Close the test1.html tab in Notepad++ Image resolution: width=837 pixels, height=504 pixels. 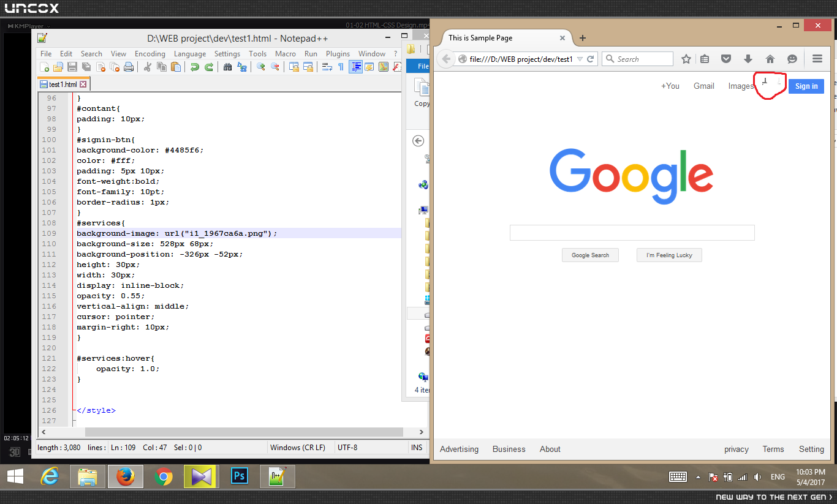(x=83, y=85)
